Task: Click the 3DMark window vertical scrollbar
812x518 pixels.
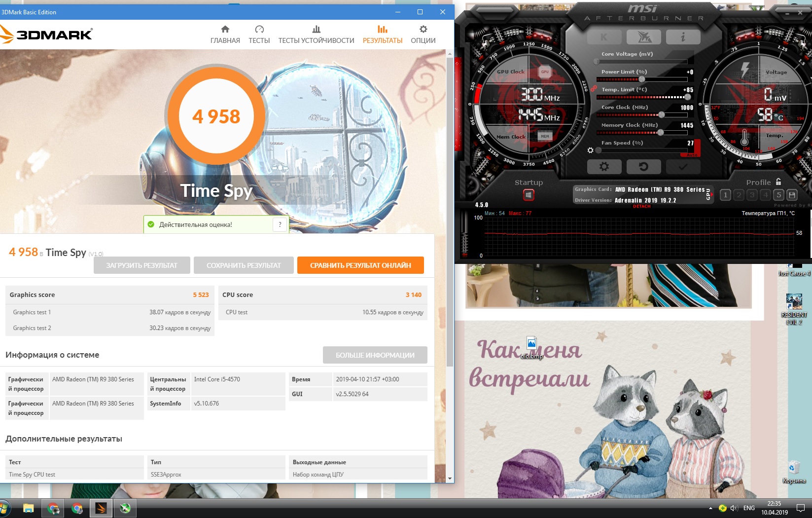Action: point(450,212)
